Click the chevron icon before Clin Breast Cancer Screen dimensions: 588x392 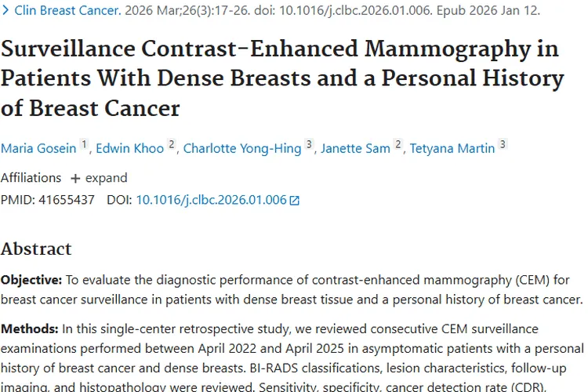tap(5, 12)
